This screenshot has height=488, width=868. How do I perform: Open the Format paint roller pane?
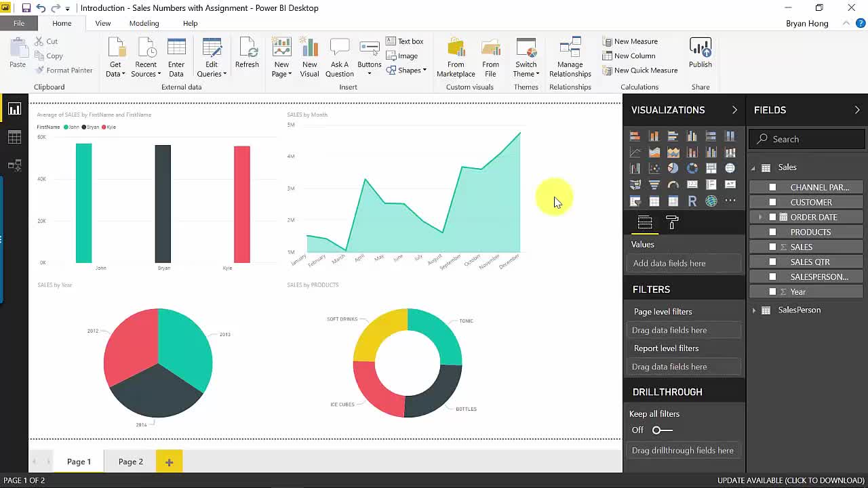coord(672,222)
